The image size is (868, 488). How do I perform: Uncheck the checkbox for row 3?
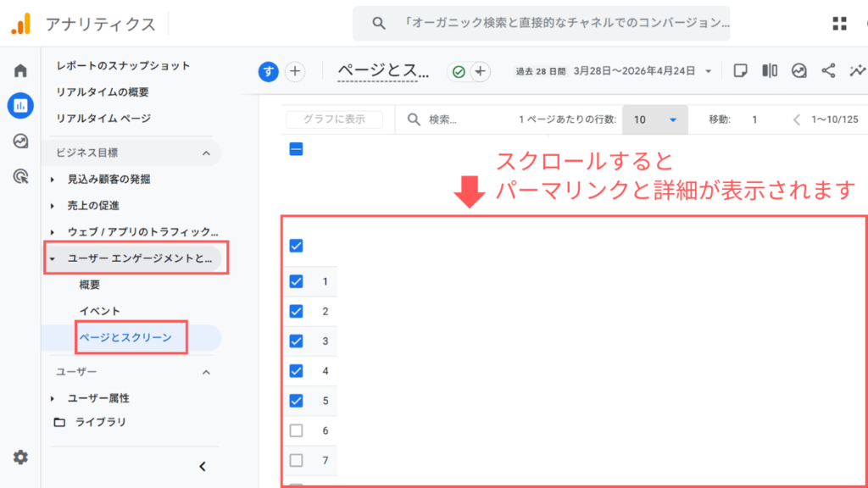(x=296, y=341)
